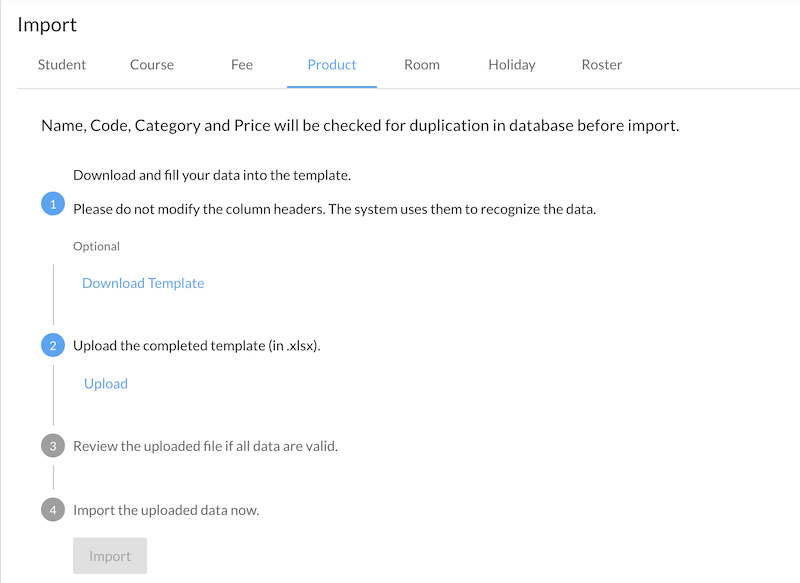Switch to the Roster tab
This screenshot has width=800, height=583.
[602, 65]
